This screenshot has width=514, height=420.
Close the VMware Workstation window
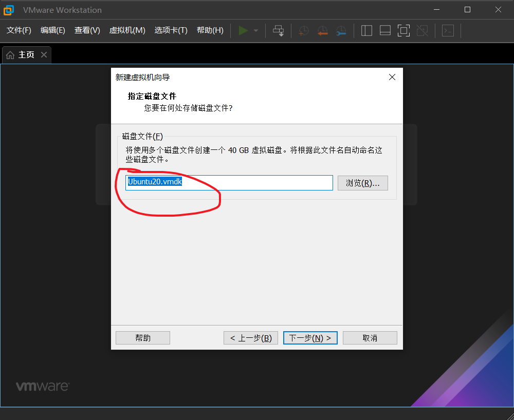click(x=498, y=10)
